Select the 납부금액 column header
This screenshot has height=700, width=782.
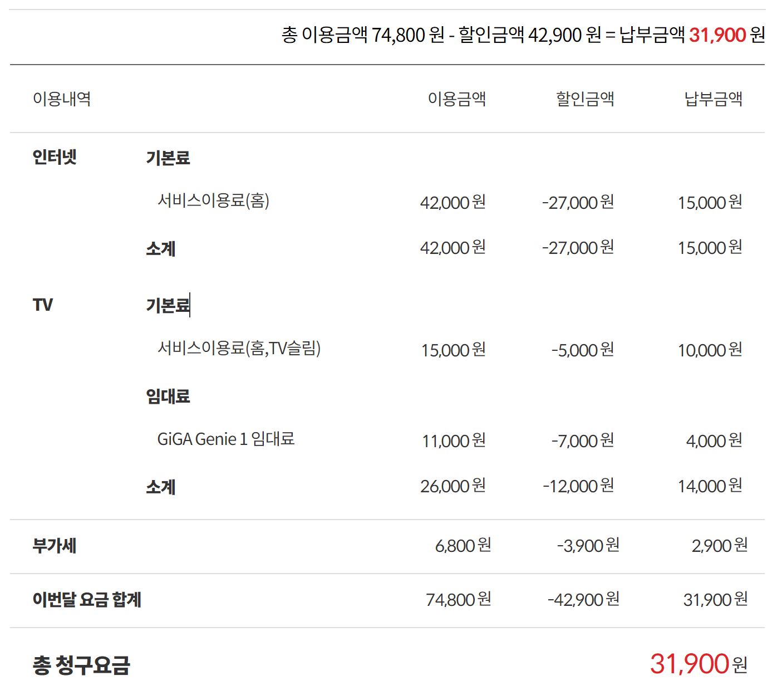click(713, 99)
